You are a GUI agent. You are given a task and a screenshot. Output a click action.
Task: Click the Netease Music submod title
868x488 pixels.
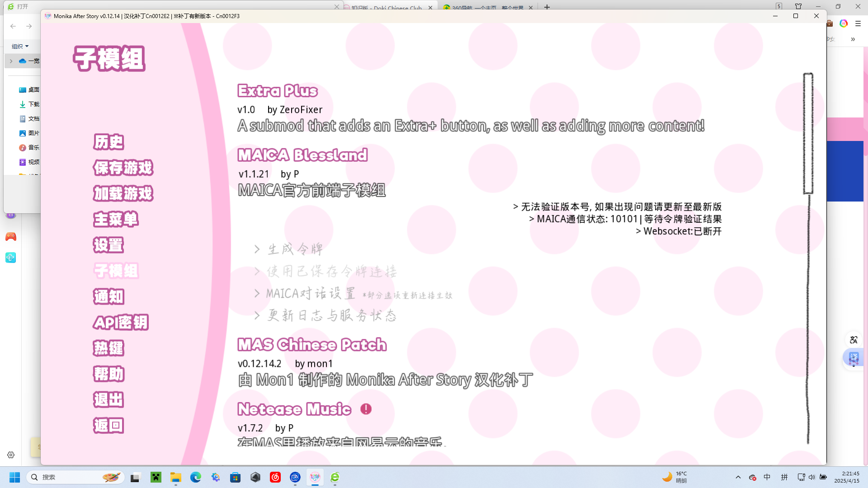[294, 409]
